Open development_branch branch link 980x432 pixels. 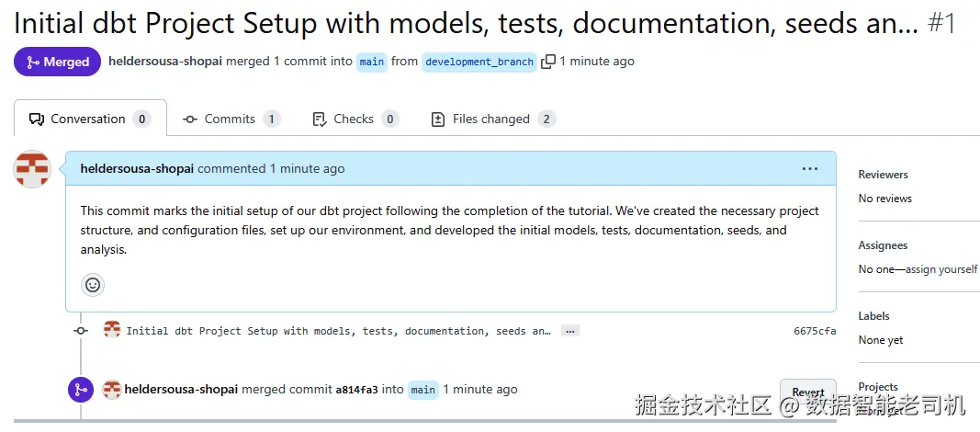479,62
